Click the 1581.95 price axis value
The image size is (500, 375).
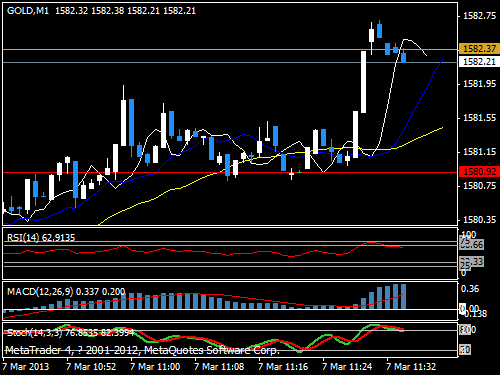click(x=479, y=84)
